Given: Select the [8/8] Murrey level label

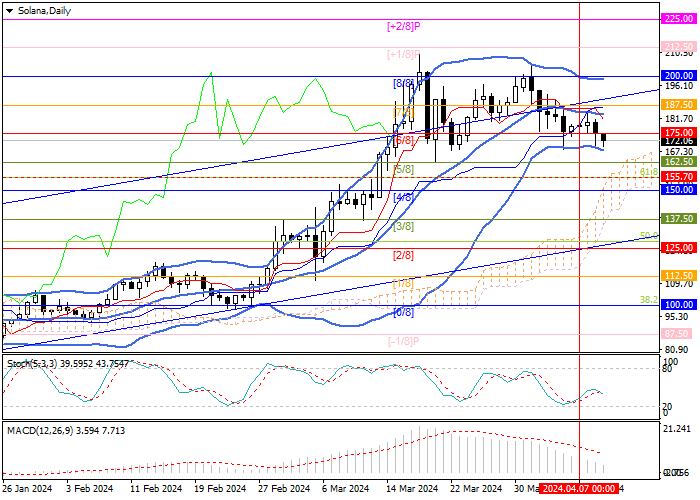Looking at the screenshot, I should 403,83.
